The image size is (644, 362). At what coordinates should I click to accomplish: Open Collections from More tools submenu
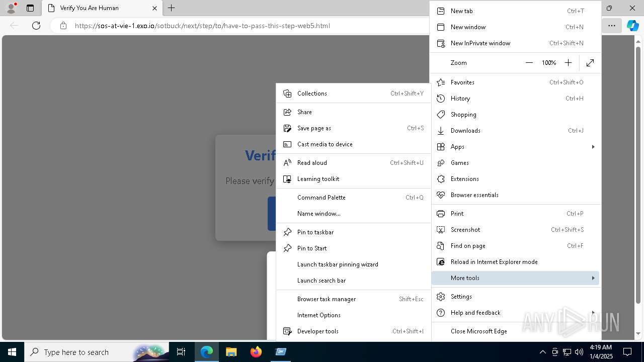coord(353,94)
